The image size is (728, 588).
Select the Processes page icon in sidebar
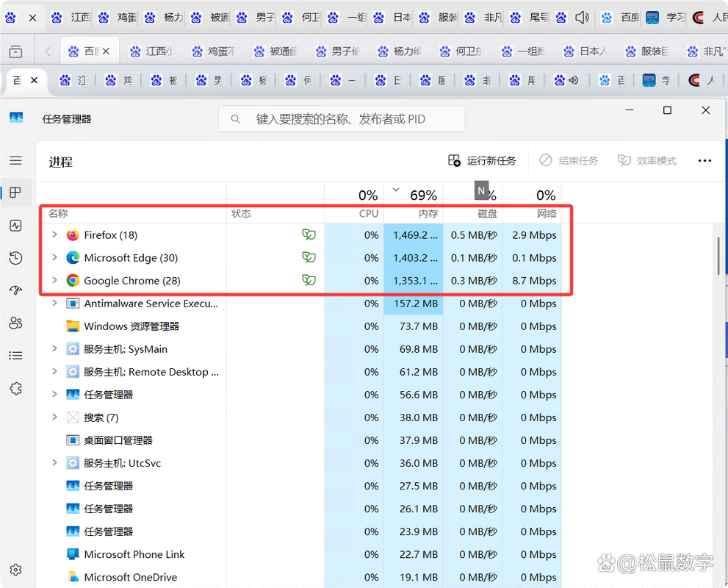pos(15,193)
